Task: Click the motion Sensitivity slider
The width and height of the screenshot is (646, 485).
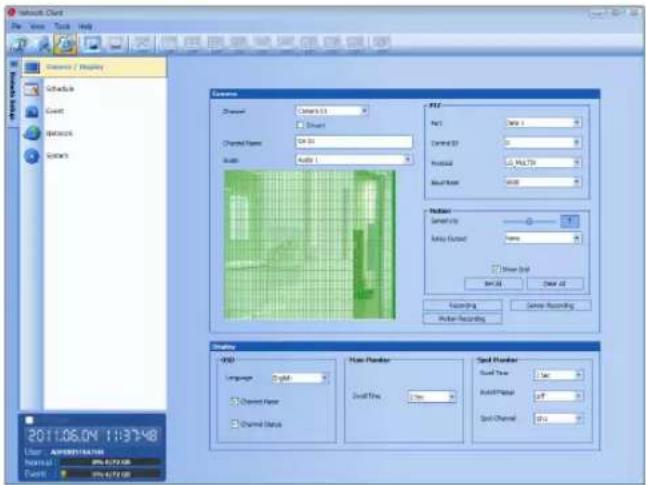Action: click(529, 222)
